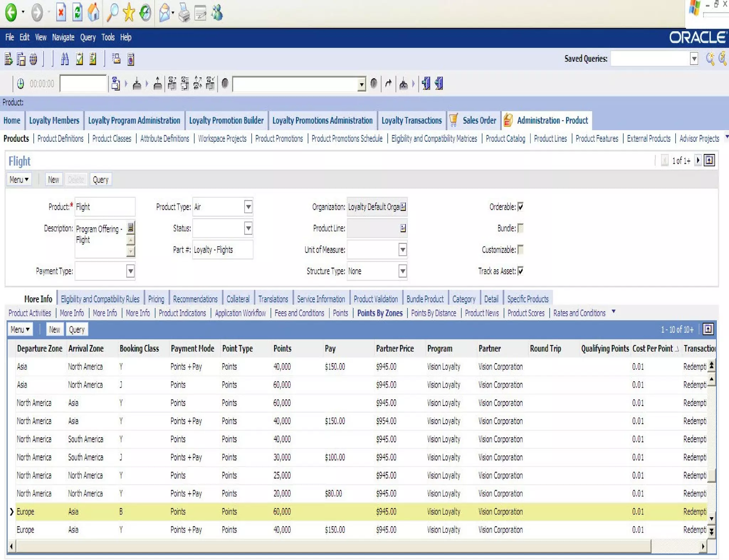Click New button in Flight form
Image resolution: width=729 pixels, height=560 pixels.
53,179
